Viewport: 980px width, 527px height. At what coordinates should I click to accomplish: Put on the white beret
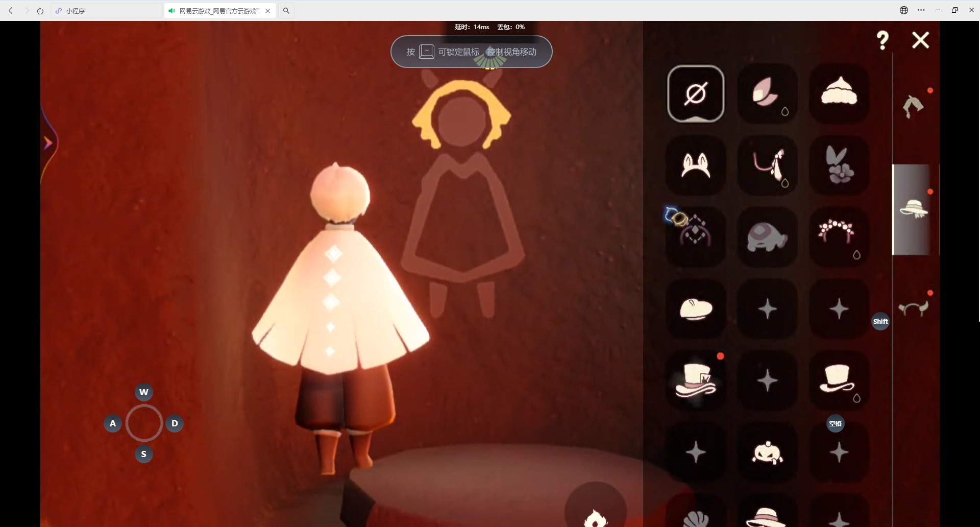point(696,309)
